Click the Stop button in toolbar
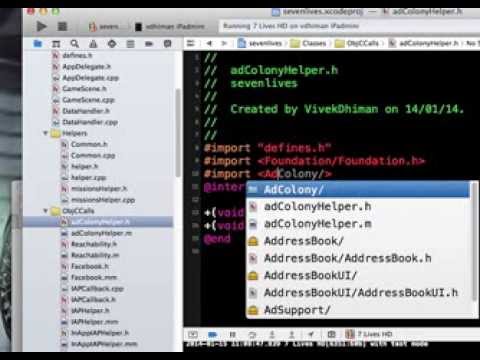Viewport: 480px width, 360px height. (62, 26)
